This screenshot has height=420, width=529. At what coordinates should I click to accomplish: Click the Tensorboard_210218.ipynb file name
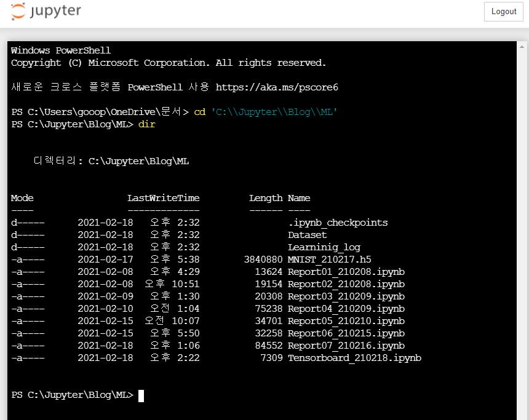point(354,358)
